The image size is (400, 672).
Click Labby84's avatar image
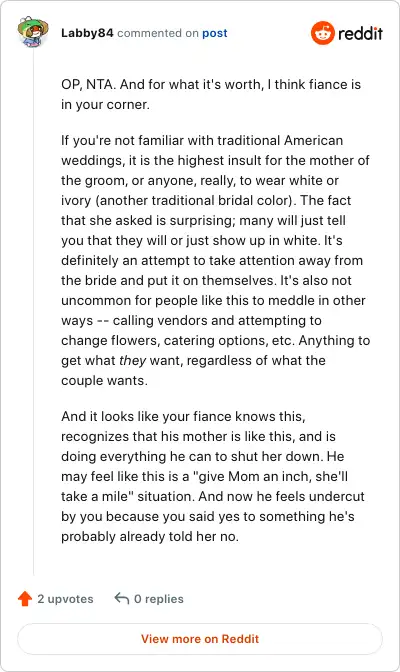(x=33, y=32)
